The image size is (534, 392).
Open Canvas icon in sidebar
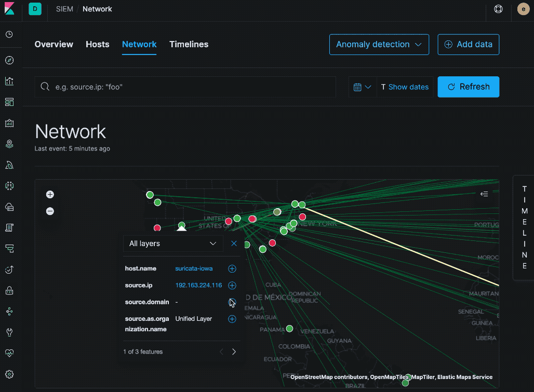9,123
